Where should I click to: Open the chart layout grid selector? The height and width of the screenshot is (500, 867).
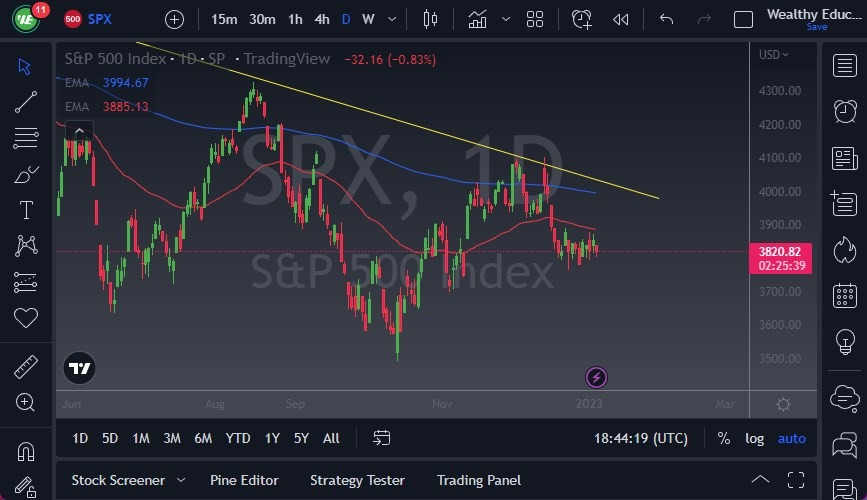tap(535, 20)
